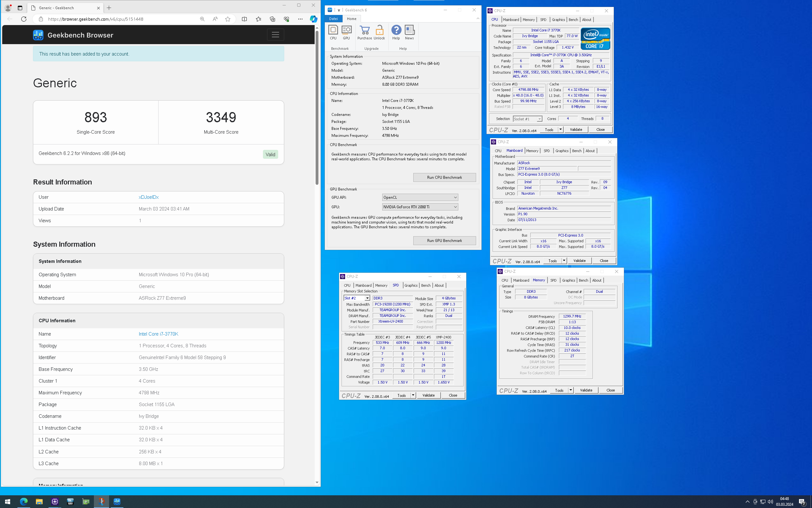
Task: Open Tools dropdown arrow in CPU-Z CPU window
Action: point(560,130)
